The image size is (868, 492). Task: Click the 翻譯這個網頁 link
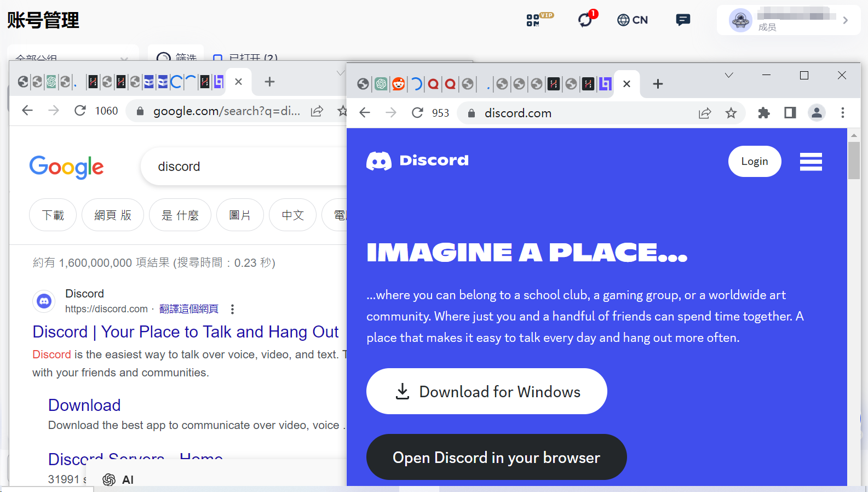189,309
